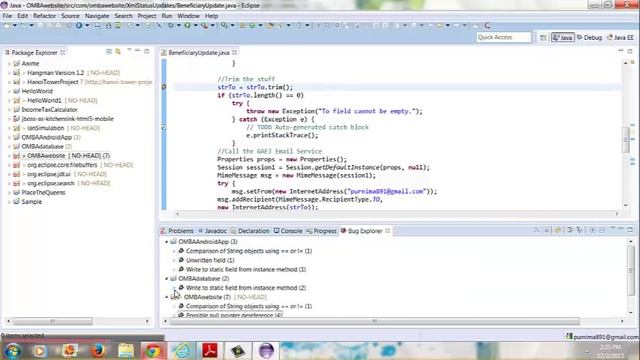This screenshot has height=360, width=640.
Task: Expand the OMBAwebsite project in Package Explorer
Action: tap(9, 156)
